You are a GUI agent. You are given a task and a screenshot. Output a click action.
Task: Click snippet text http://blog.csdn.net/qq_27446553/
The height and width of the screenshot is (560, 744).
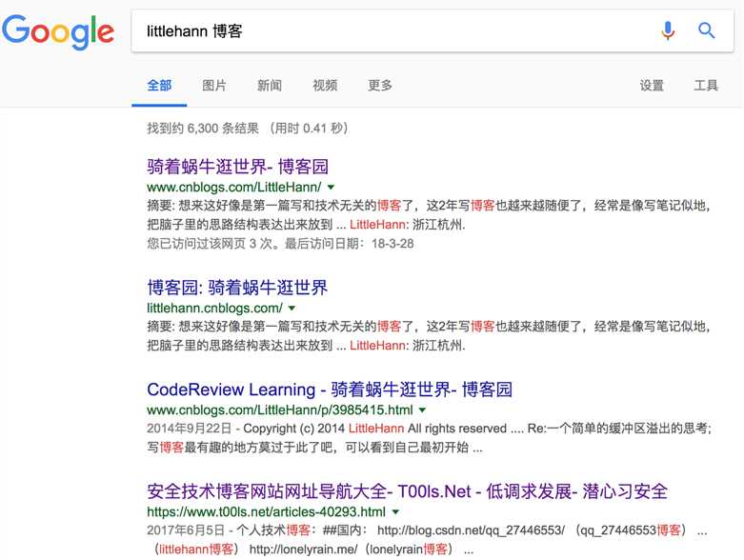click(x=471, y=530)
